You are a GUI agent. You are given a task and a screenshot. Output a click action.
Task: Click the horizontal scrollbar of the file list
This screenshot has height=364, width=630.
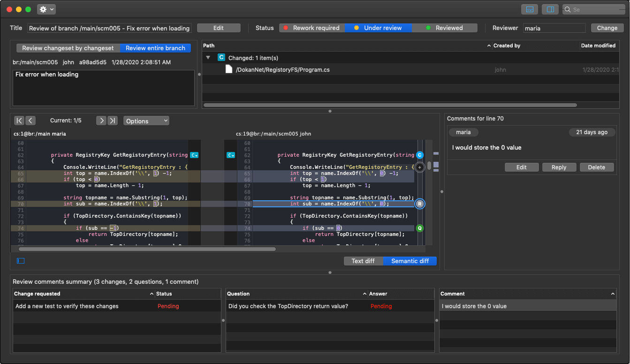(390, 105)
